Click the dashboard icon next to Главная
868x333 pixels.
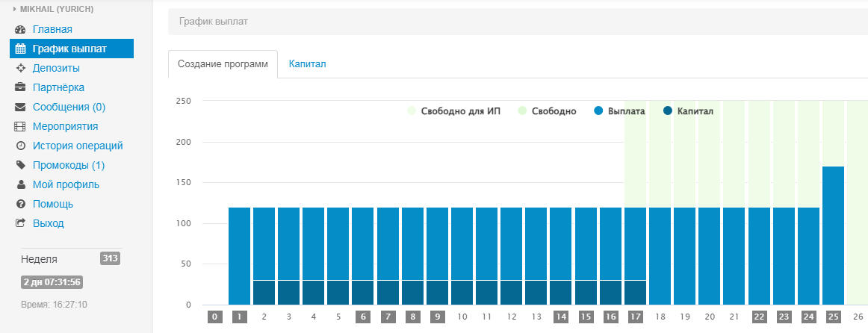click(20, 30)
